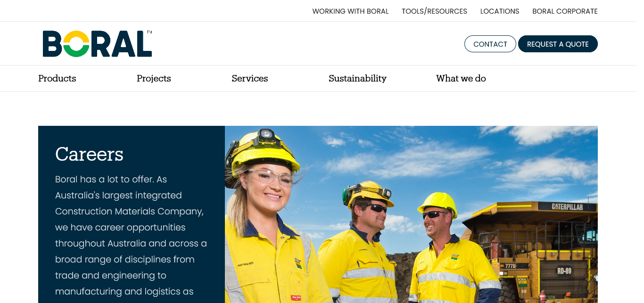
Task: Expand the Projects menu
Action: point(154,78)
